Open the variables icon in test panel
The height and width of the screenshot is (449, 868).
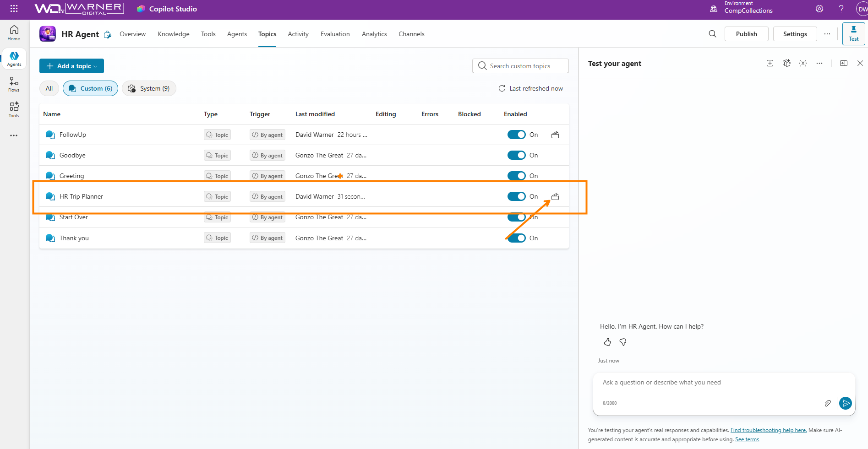click(x=803, y=63)
